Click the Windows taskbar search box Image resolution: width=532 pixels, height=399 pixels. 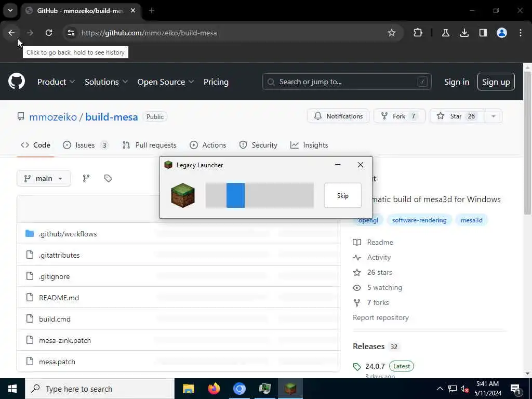coord(100,389)
